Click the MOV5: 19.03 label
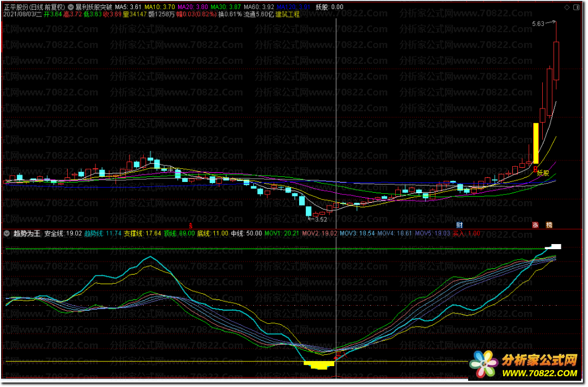 [x=433, y=233]
